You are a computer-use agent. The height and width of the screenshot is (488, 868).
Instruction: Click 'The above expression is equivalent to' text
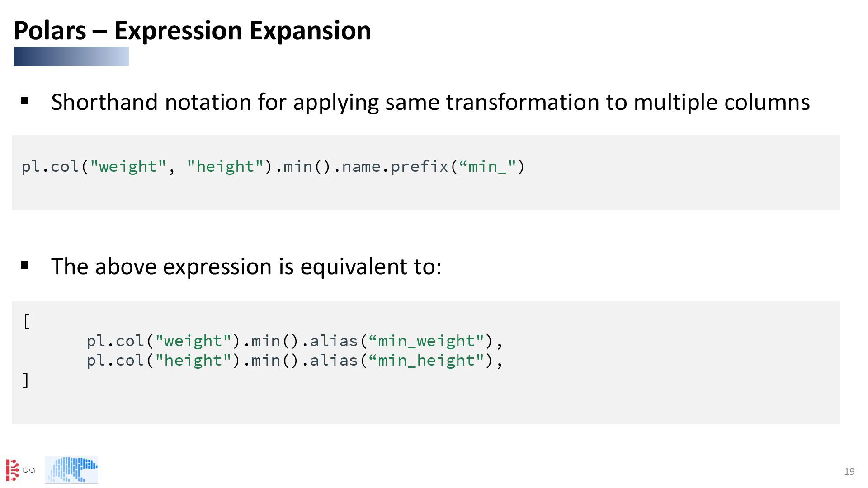pos(246,266)
